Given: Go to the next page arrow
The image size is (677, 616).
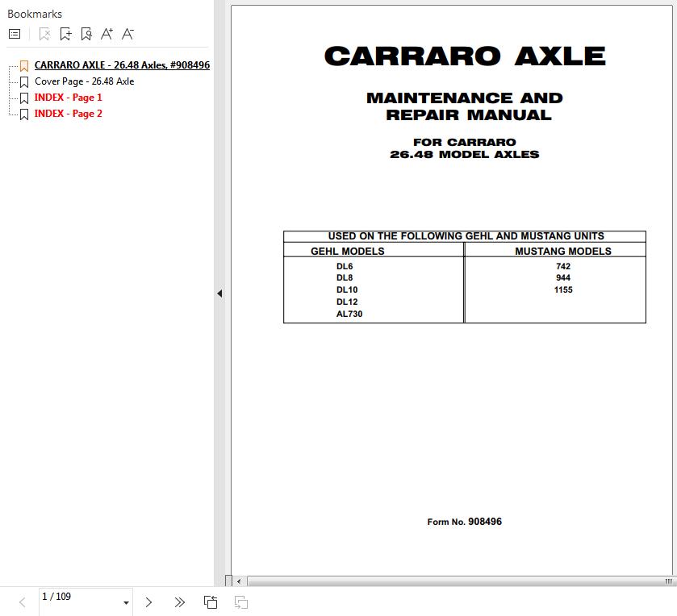Looking at the screenshot, I should [x=148, y=602].
